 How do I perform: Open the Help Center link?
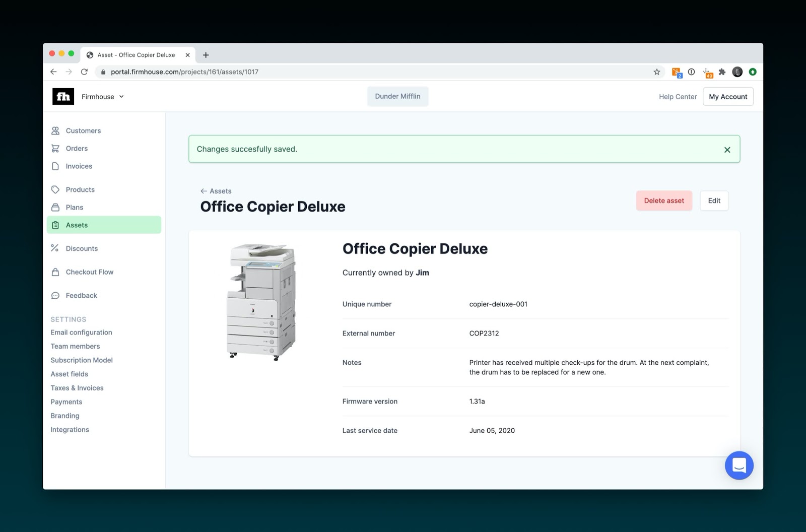click(678, 97)
